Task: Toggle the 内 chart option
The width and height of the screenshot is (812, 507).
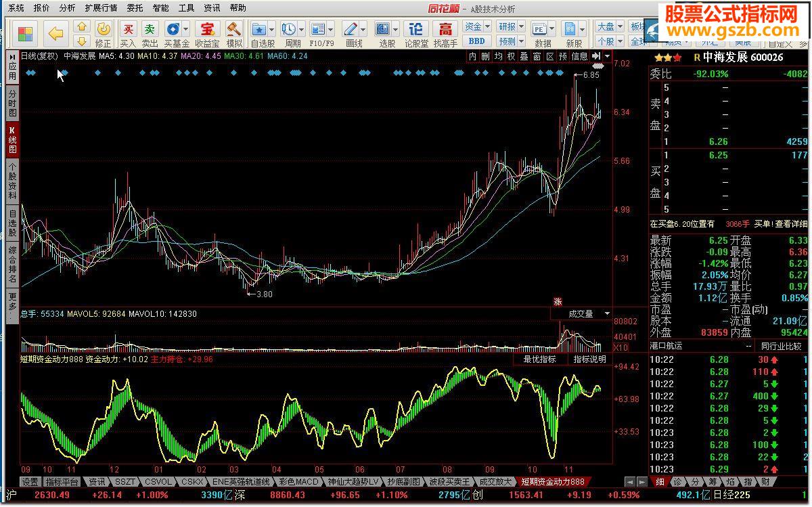Action: [473, 56]
